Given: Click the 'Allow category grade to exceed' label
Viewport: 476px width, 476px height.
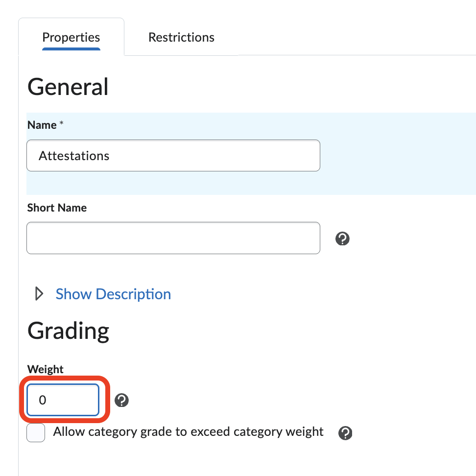Looking at the screenshot, I should coord(188,432).
